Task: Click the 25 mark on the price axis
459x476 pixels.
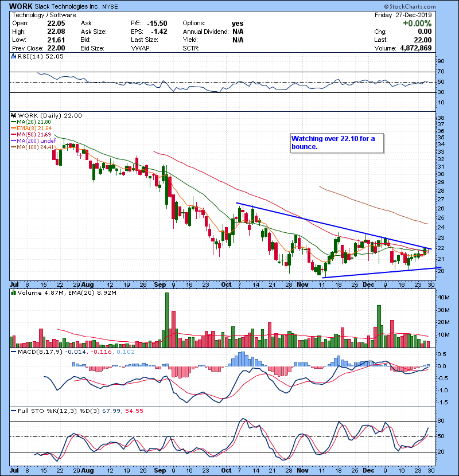Action: point(441,218)
